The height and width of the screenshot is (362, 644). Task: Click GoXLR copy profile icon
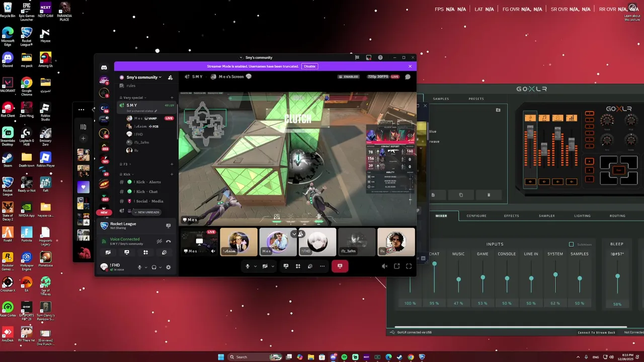point(461,195)
